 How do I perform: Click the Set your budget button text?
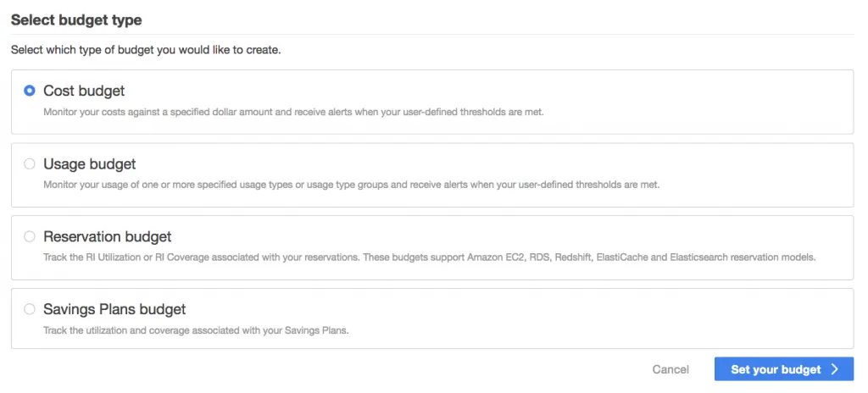pos(776,369)
